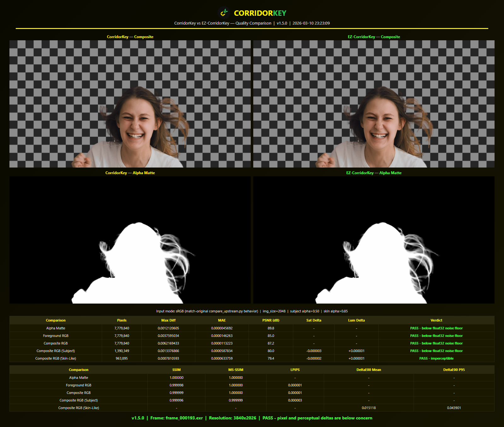This screenshot has height=427, width=504.
Task: Click the DeltaE00 Mean column header
Action: (369, 370)
